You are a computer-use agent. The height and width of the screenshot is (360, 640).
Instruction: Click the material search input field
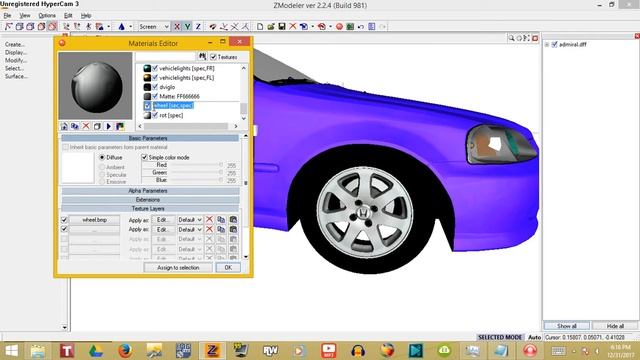tap(165, 56)
